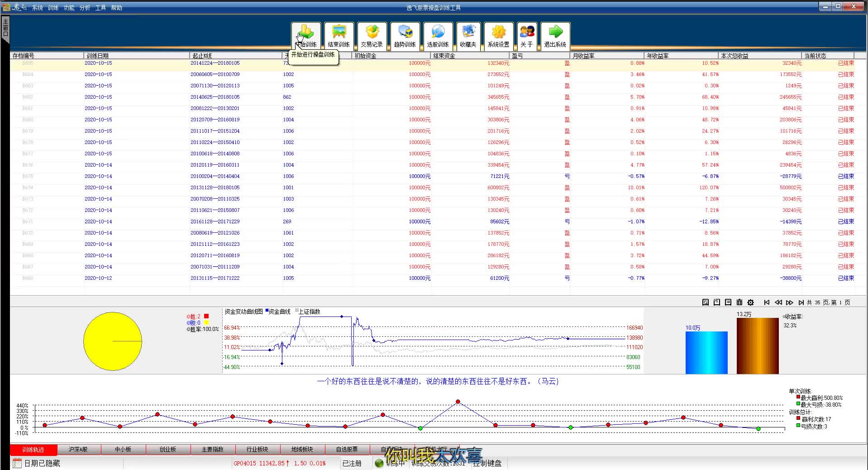The image size is (868, 470).
Task: Switch to the 自选股票 tab
Action: pos(347,449)
